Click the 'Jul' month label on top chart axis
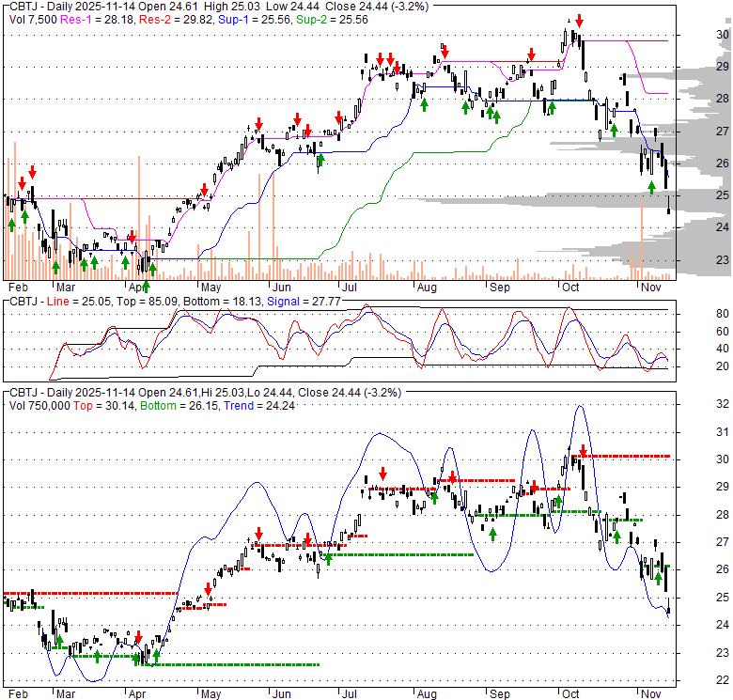The height and width of the screenshot is (700, 733). (x=349, y=287)
